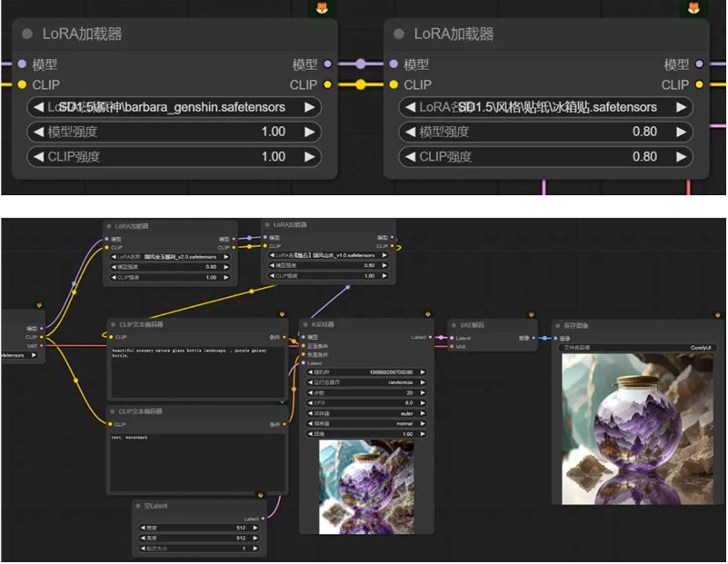Click the scheduler field showing normal
This screenshot has height=564, width=728.
364,422
